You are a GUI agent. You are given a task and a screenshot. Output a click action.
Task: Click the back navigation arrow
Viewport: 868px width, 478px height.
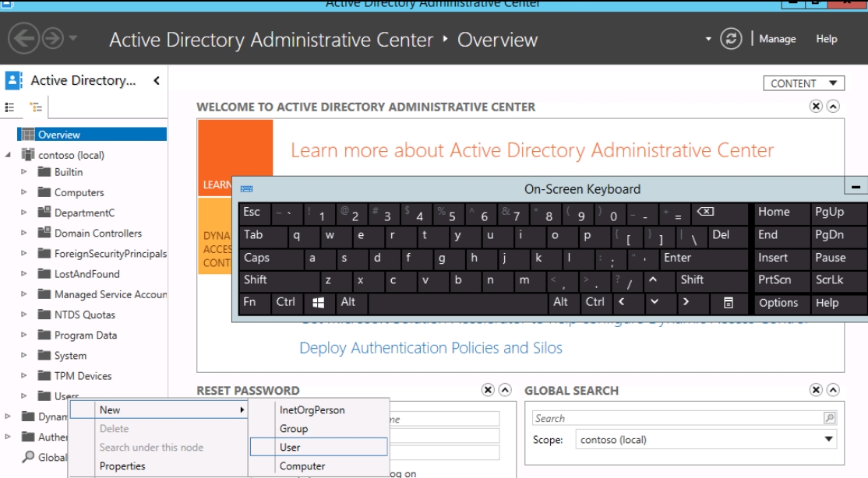23,39
